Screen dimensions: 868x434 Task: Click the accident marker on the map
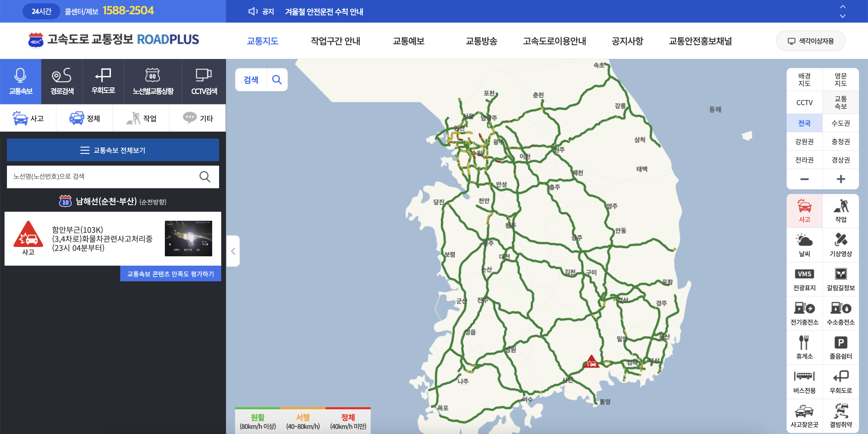(x=591, y=362)
